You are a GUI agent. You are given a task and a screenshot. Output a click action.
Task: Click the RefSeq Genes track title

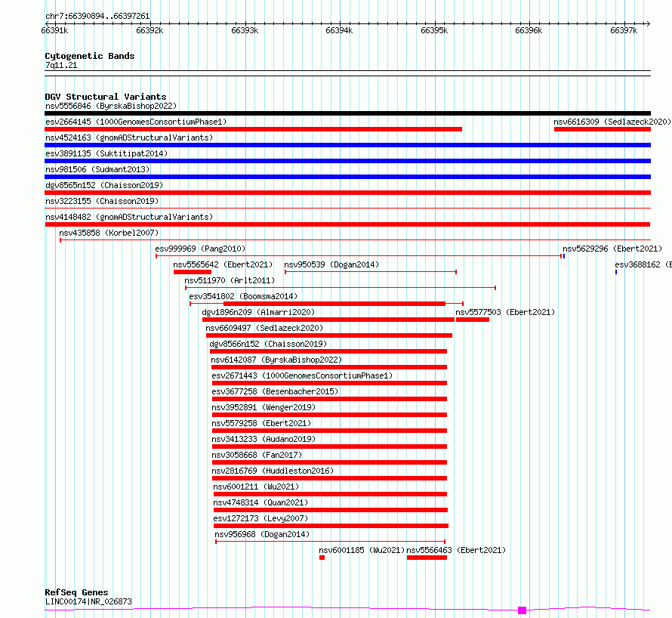pyautogui.click(x=76, y=592)
